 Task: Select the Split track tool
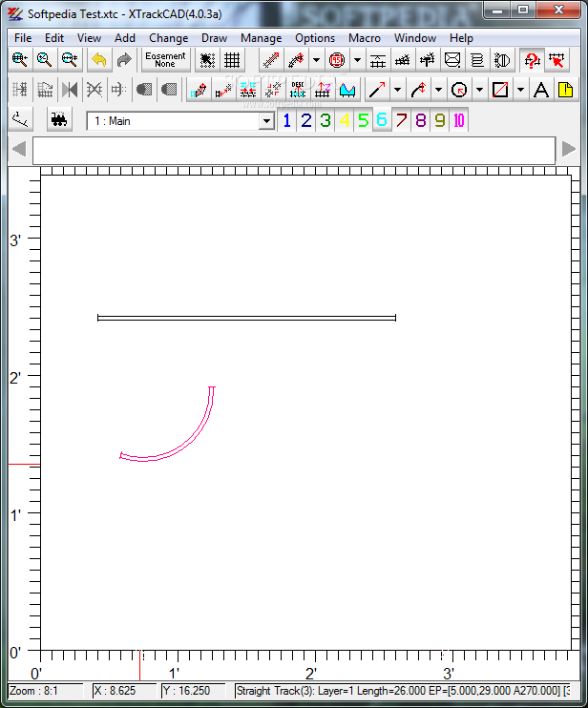coord(273,90)
